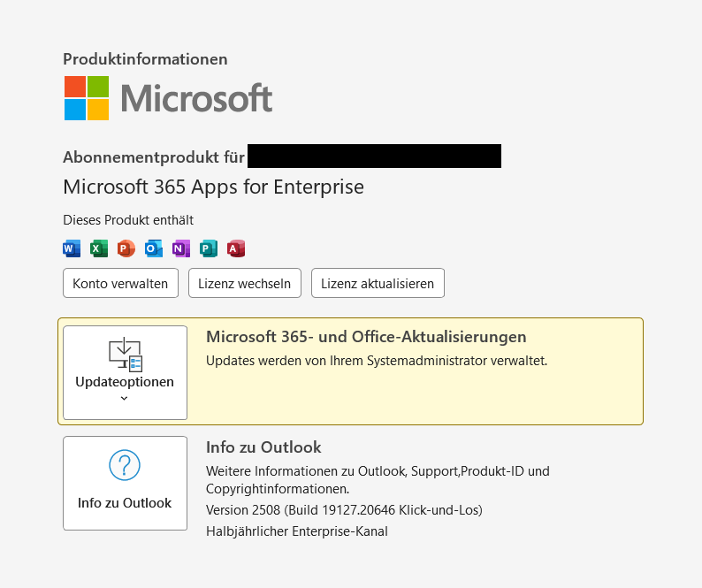Click the text Updates werden von Ihrem Systemadministrator verwaltet
The height and width of the screenshot is (588, 702).
[377, 361]
